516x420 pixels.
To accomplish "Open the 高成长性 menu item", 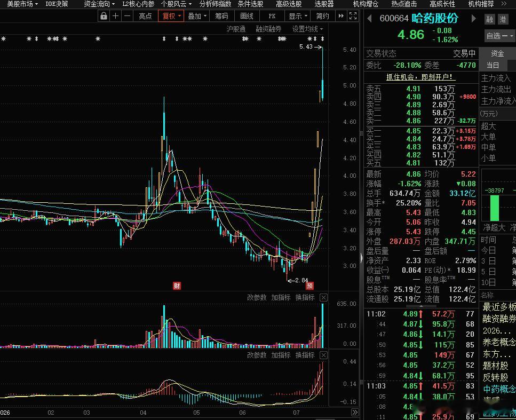I will point(442,4).
